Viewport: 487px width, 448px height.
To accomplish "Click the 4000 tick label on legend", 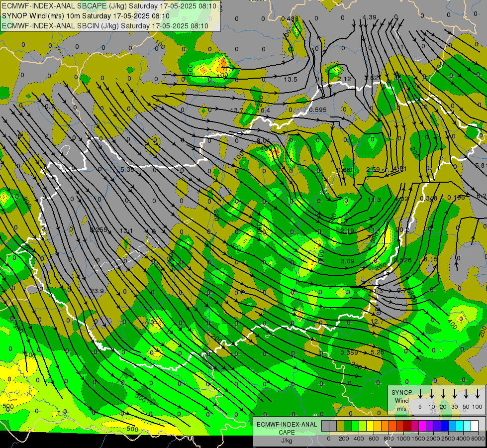I will point(463,439).
